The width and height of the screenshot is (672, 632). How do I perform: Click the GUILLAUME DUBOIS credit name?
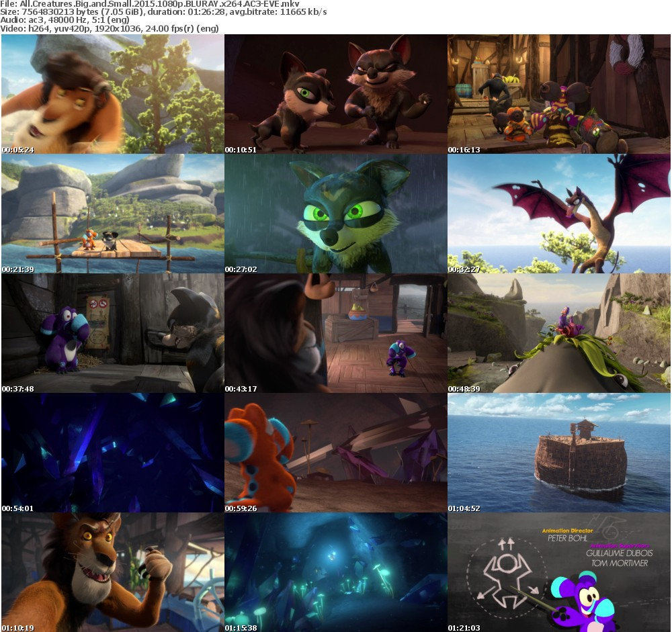(x=620, y=553)
